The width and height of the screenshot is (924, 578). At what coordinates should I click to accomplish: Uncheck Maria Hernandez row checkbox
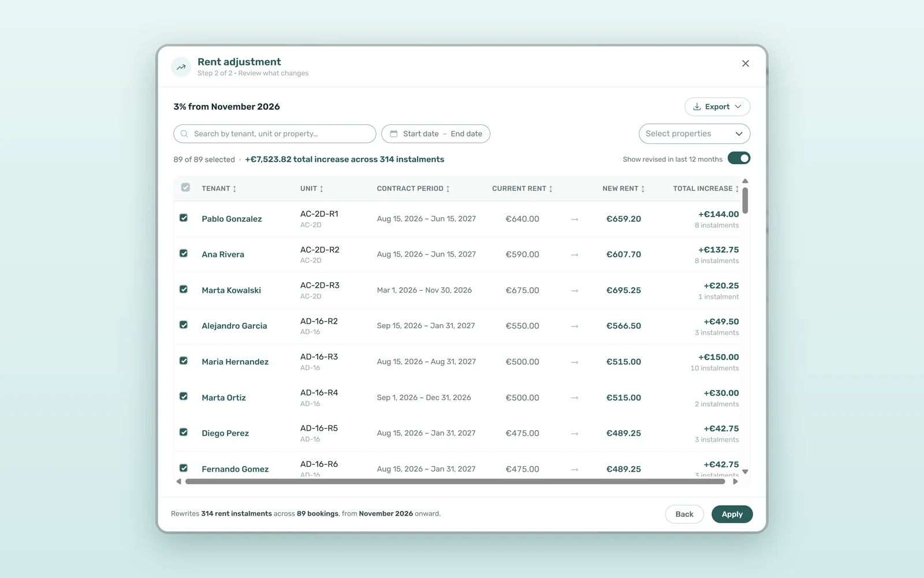click(184, 361)
